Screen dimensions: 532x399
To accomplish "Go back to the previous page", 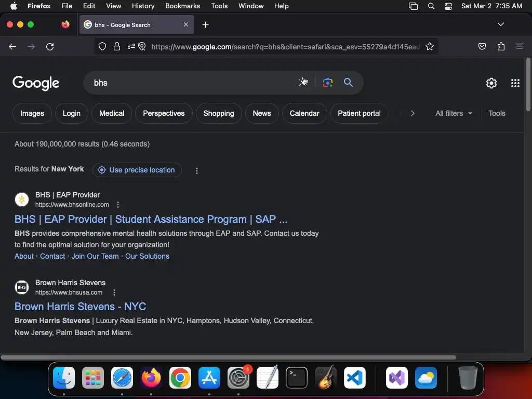I will [12, 46].
